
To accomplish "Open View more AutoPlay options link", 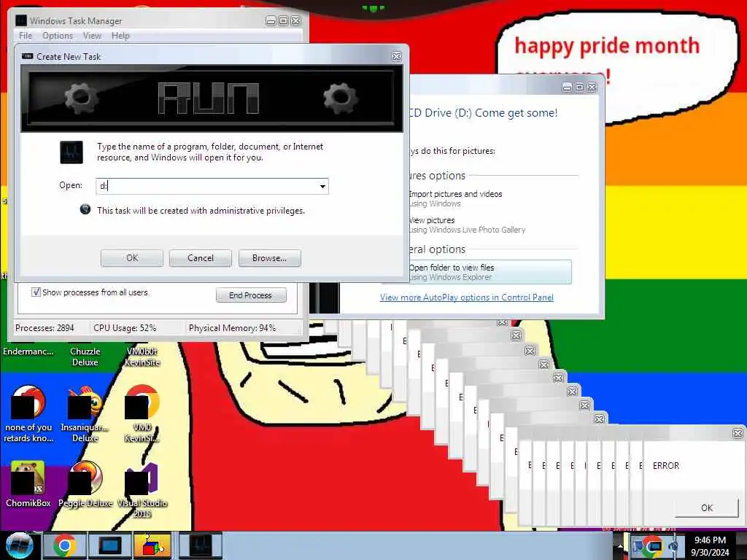I will tap(466, 297).
